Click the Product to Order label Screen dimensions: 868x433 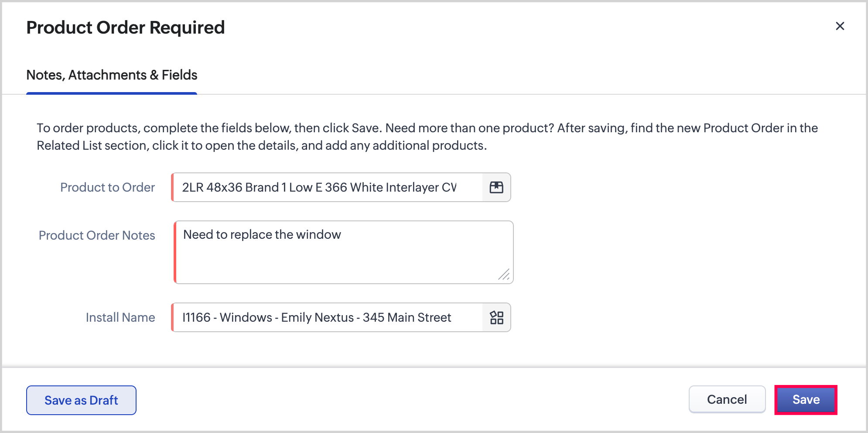(x=107, y=187)
